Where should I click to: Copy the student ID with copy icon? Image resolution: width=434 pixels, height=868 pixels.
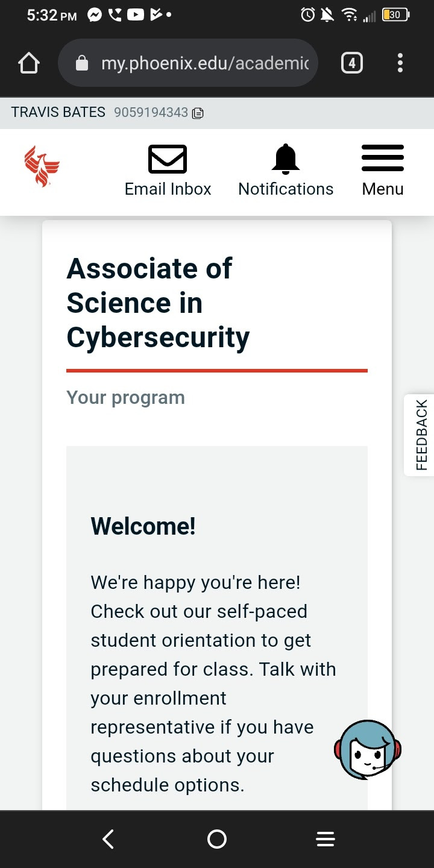(x=198, y=113)
